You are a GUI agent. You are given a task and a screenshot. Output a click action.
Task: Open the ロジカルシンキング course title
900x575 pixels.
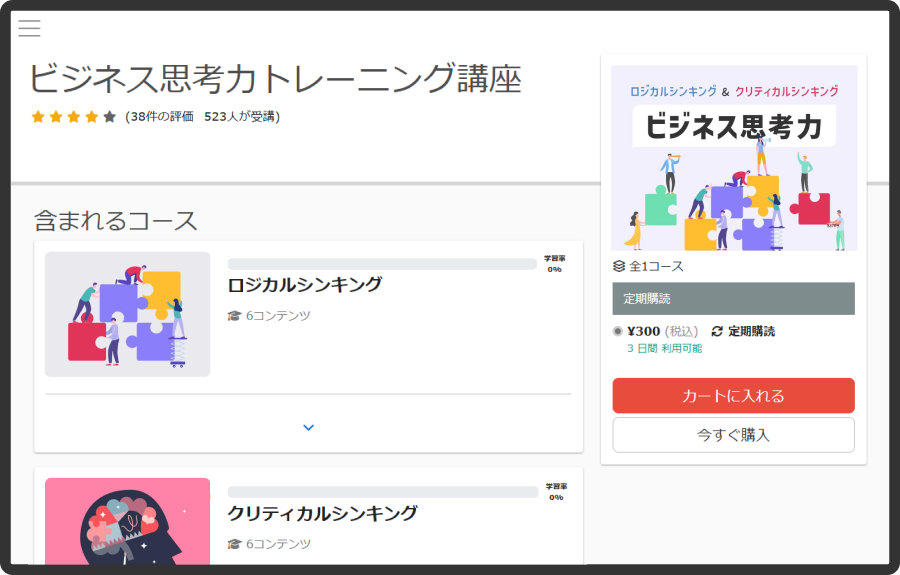305,285
